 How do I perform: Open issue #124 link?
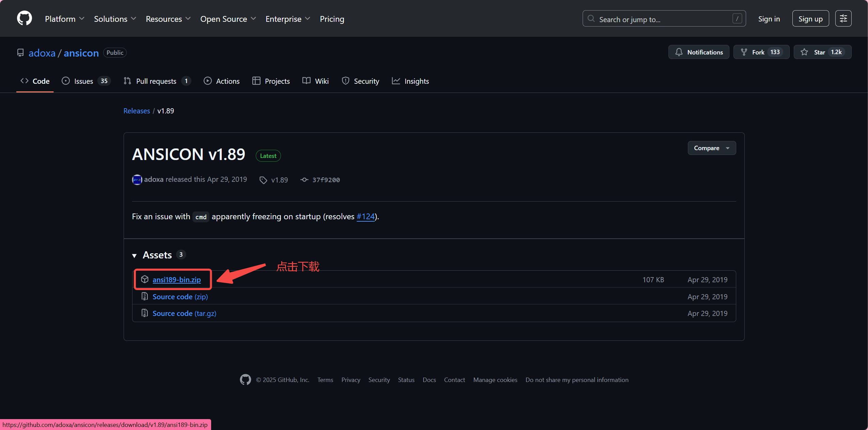365,217
